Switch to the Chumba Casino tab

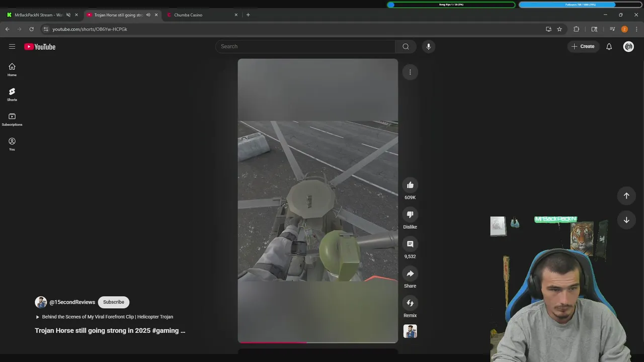[x=188, y=15]
